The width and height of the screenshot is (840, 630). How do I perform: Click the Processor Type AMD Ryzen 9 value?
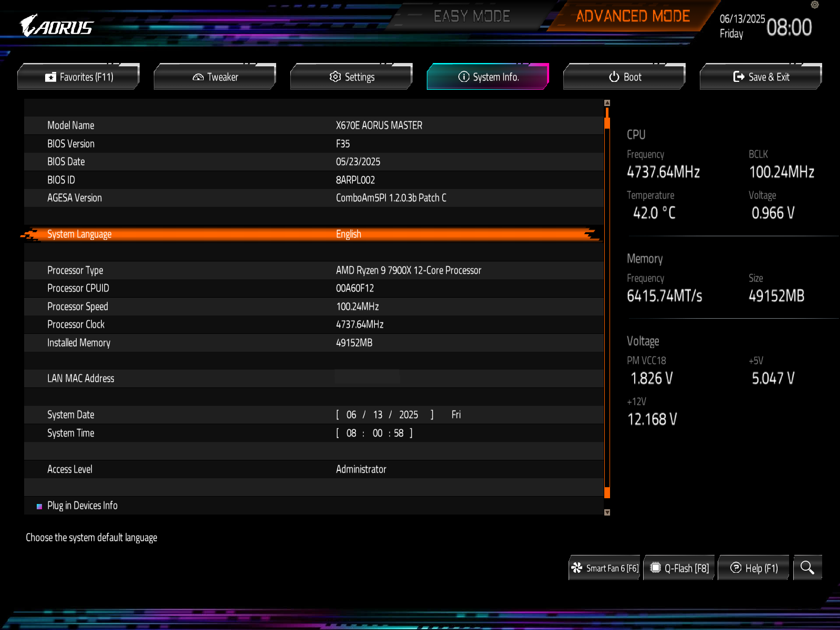408,270
